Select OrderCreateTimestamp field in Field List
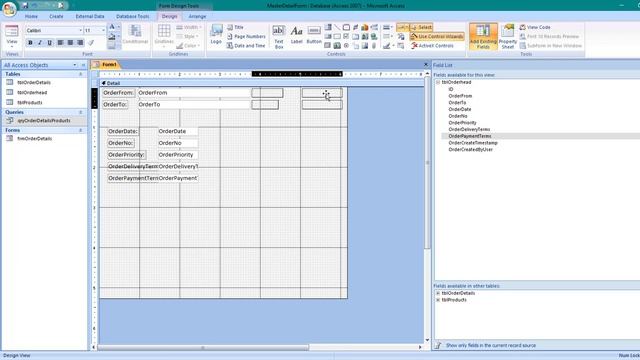The image size is (640, 360). (473, 143)
